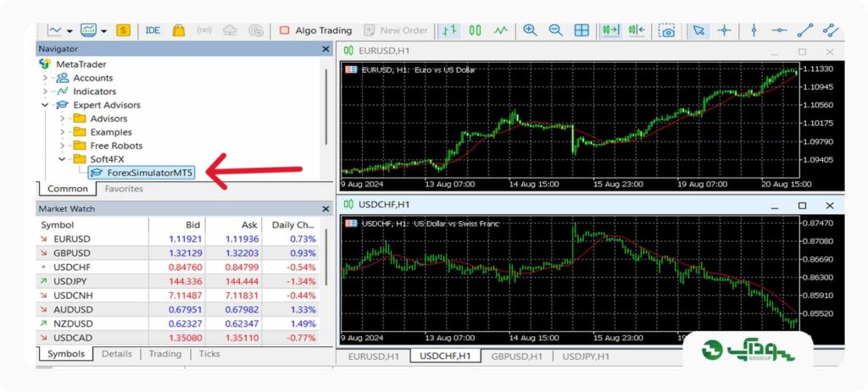The height and width of the screenshot is (392, 868).
Task: Open the Details tab
Action: [117, 354]
